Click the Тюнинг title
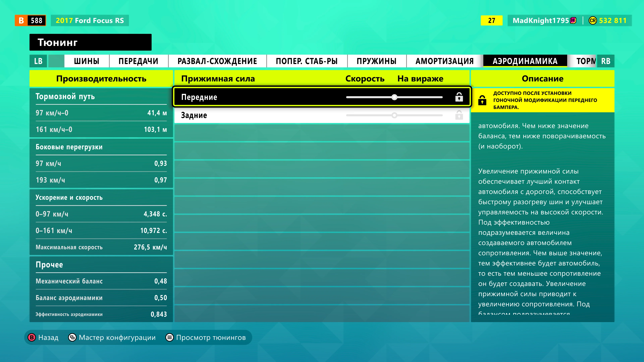Viewport: 644px width, 362px height. point(58,42)
